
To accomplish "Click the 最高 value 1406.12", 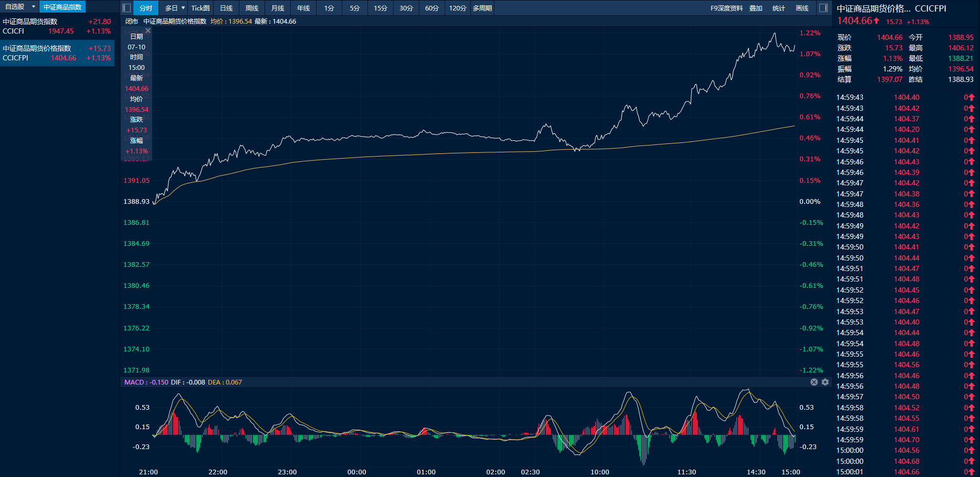I will point(961,48).
